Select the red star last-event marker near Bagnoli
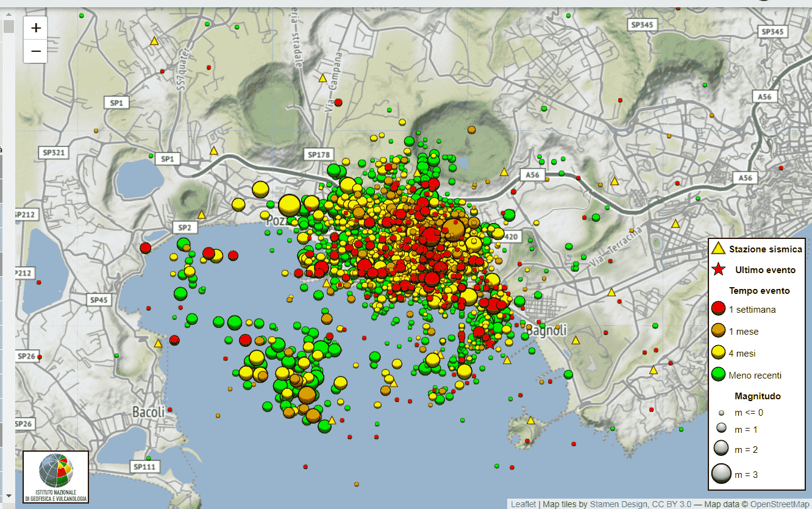Viewport: 812px width, 509px height. [490, 343]
